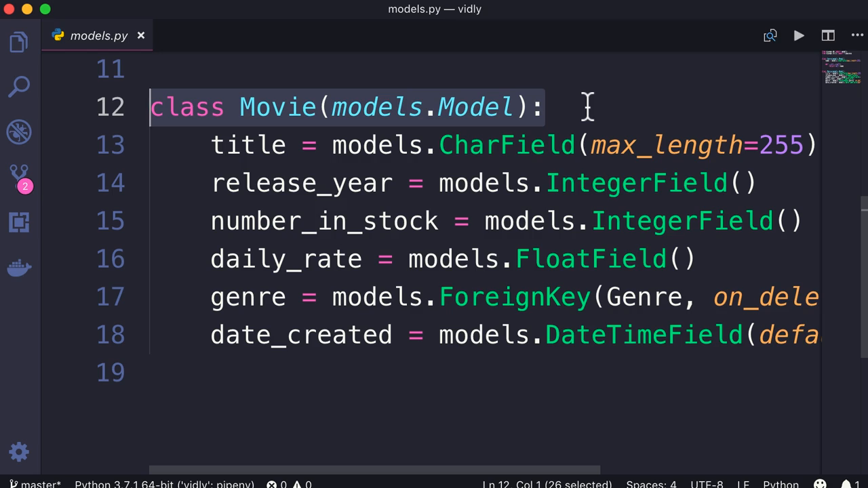Click line number 19 in the gutter
The height and width of the screenshot is (488, 868).
[x=111, y=373]
